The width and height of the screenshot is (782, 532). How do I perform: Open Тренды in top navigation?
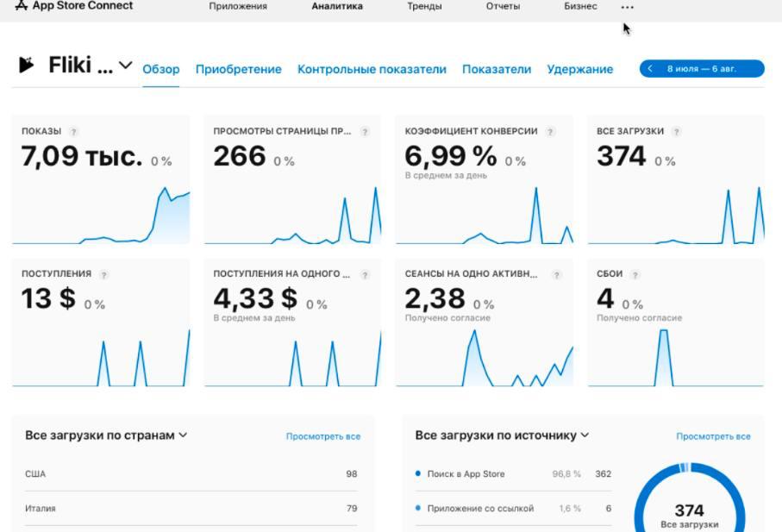pos(424,7)
